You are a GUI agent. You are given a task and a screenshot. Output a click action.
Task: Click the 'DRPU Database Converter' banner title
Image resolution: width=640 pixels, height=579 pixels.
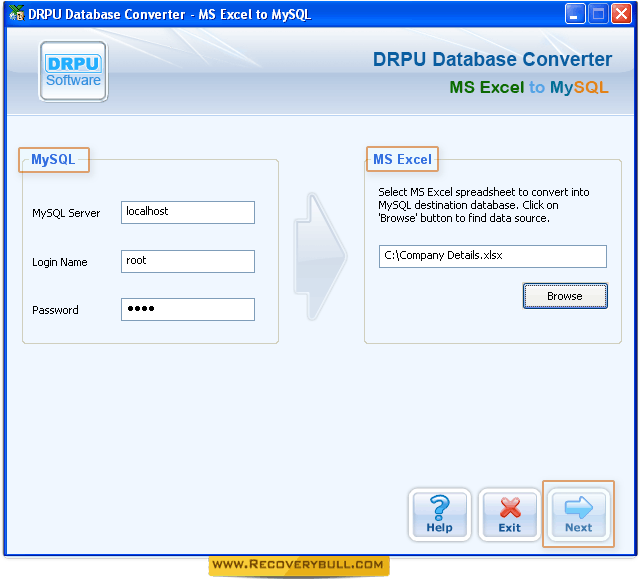[492, 60]
